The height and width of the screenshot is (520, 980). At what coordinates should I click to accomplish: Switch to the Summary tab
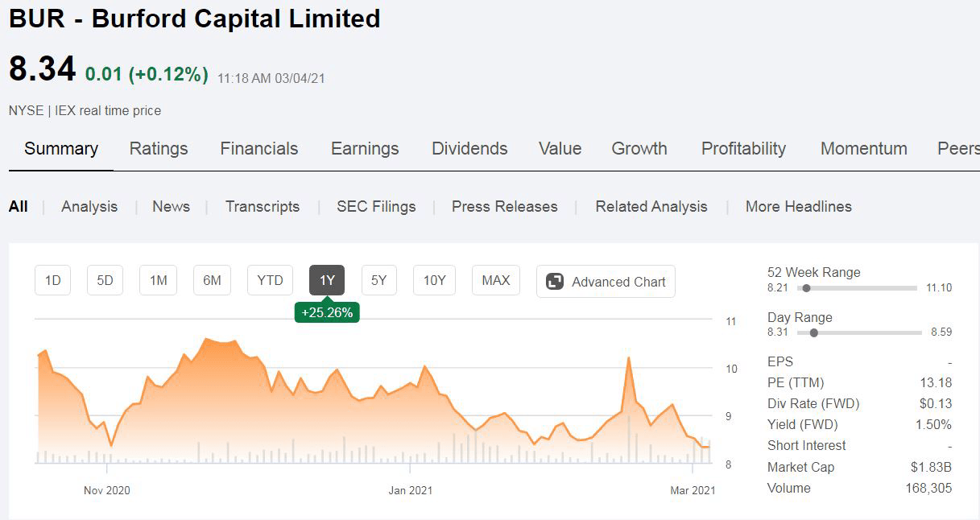(61, 149)
